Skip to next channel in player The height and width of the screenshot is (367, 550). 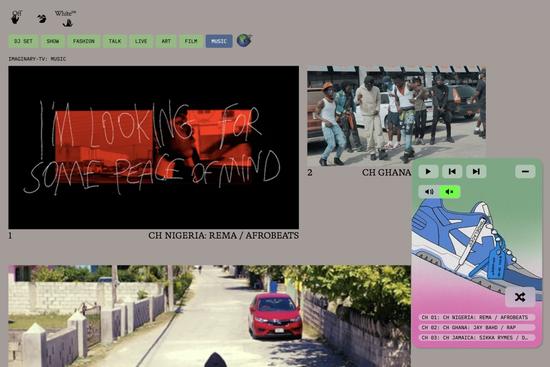pyautogui.click(x=476, y=172)
